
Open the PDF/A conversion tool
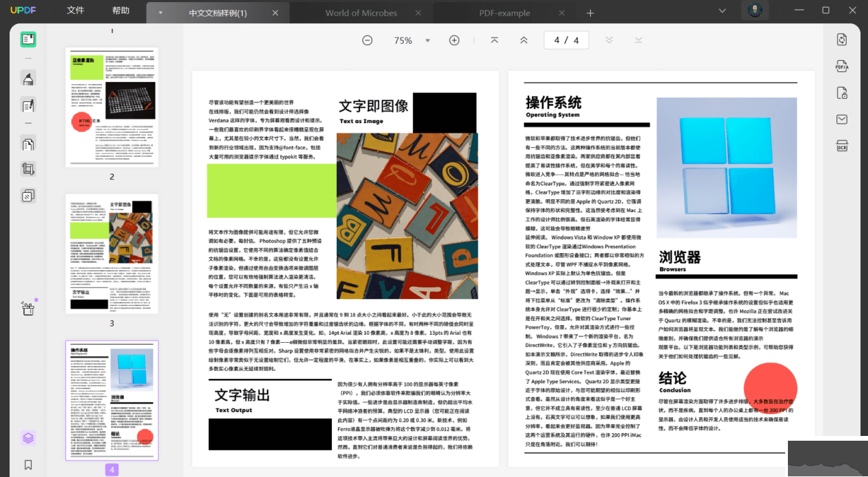click(x=841, y=66)
